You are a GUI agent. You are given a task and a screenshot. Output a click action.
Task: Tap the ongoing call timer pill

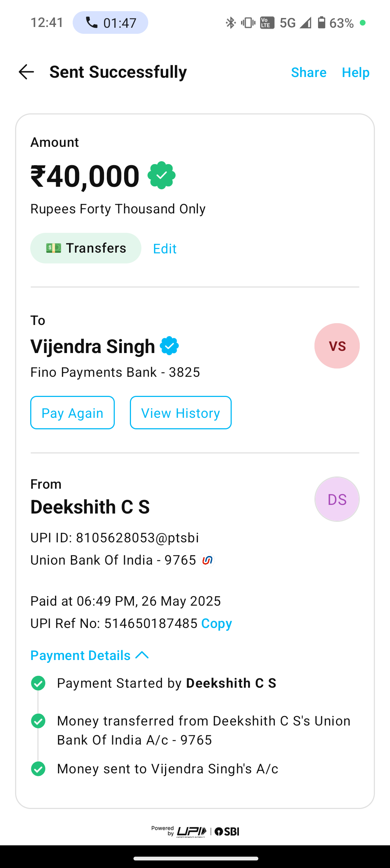110,23
